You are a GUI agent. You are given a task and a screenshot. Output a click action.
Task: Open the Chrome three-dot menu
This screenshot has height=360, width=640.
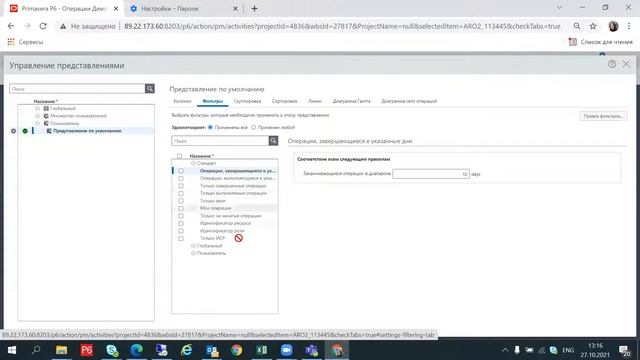[x=629, y=26]
